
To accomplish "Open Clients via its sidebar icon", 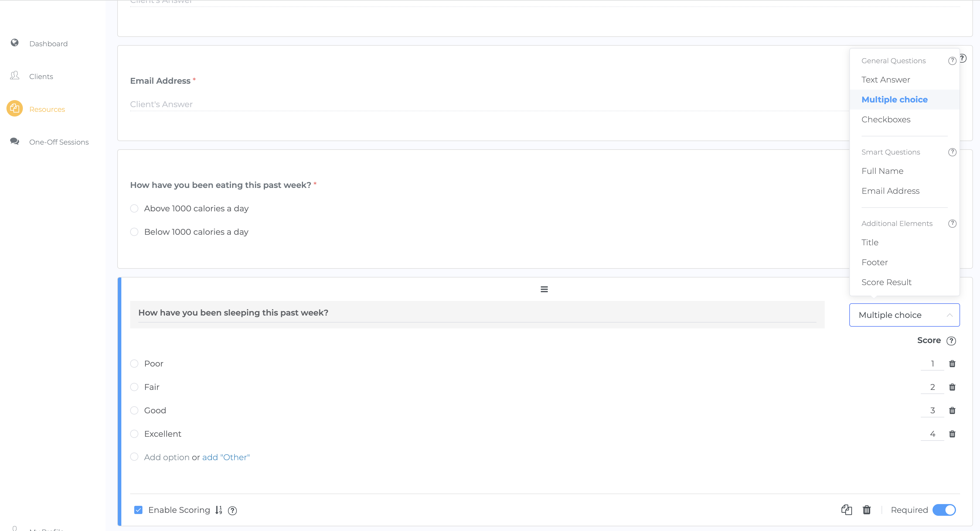I will [x=14, y=76].
